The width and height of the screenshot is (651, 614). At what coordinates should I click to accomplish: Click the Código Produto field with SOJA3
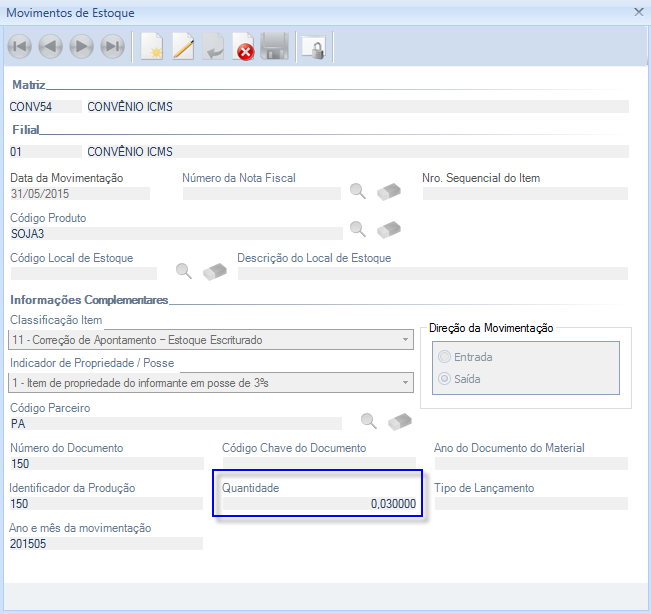pos(176,234)
